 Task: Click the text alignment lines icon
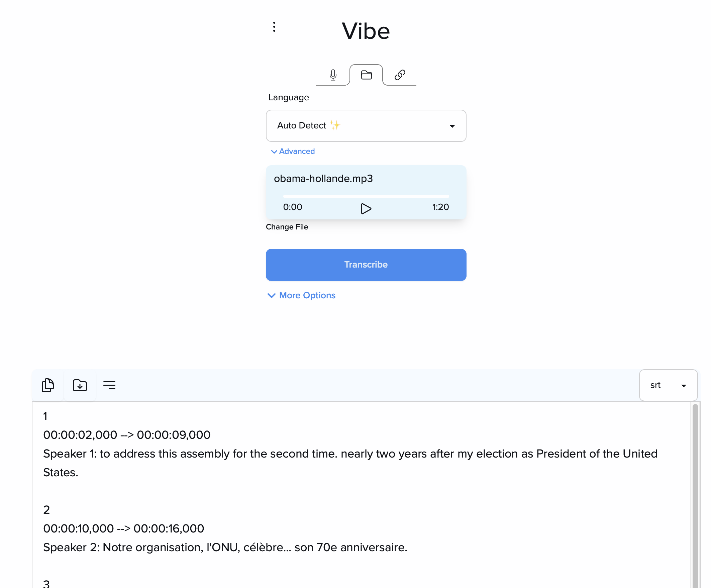click(109, 385)
